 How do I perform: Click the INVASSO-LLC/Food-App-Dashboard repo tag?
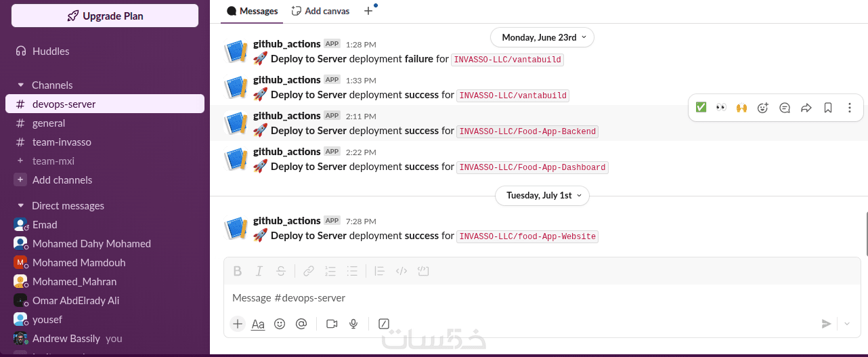coord(532,167)
